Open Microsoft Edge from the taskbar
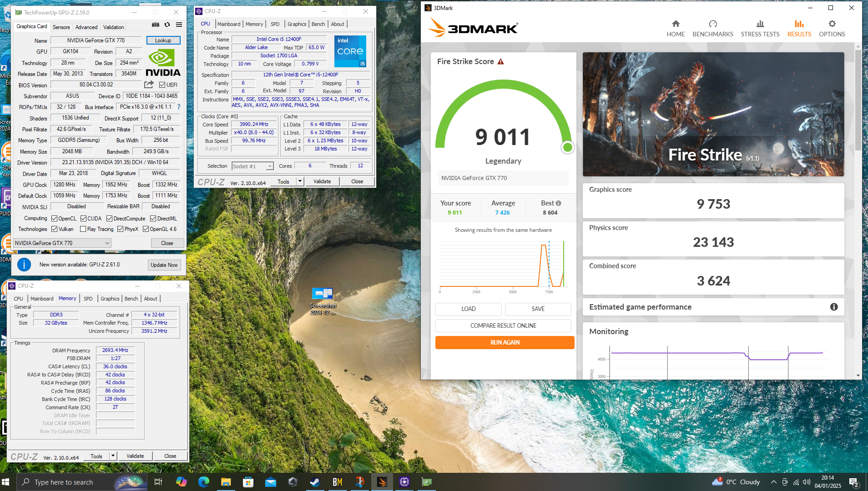This screenshot has height=491, width=868. pyautogui.click(x=203, y=482)
